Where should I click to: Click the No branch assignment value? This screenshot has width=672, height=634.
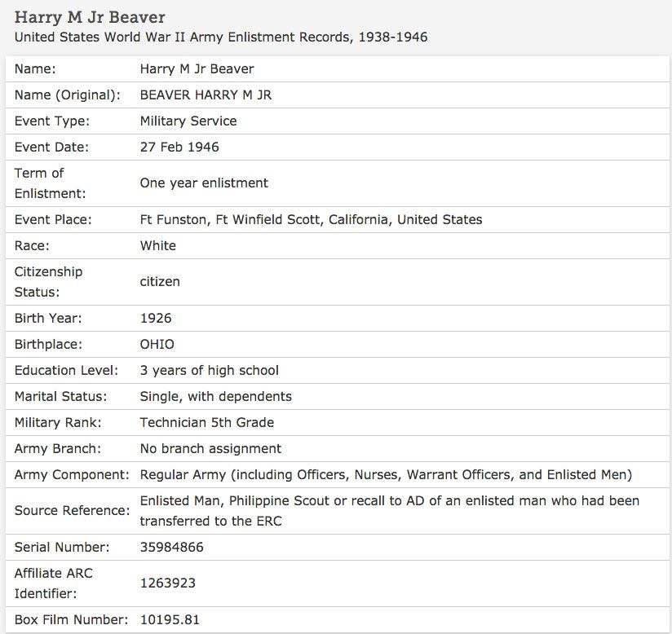[x=210, y=449]
